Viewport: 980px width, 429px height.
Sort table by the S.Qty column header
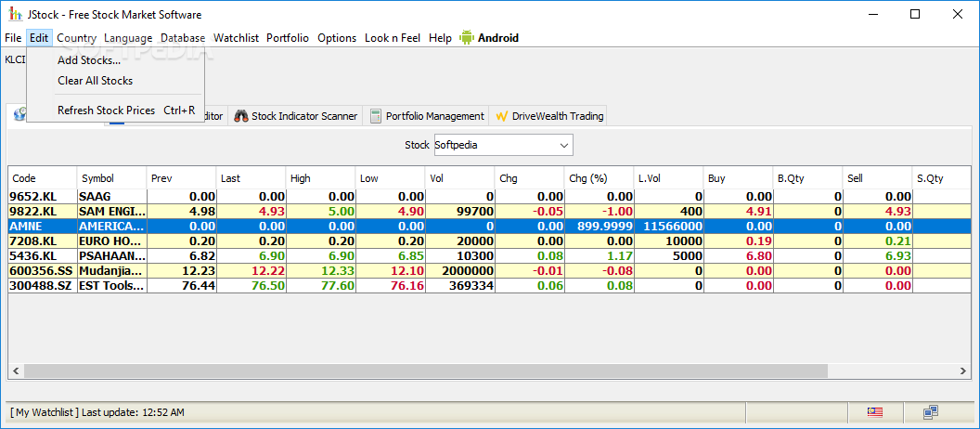click(x=942, y=178)
